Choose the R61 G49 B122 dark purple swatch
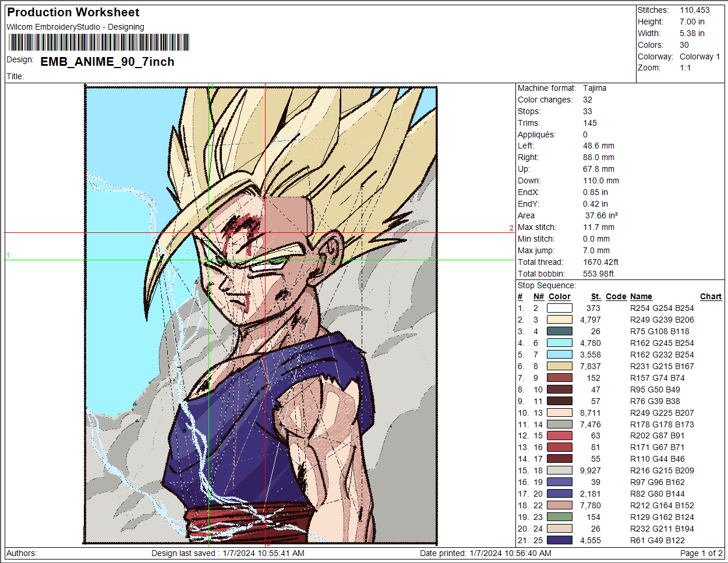728x563 pixels. [x=559, y=540]
